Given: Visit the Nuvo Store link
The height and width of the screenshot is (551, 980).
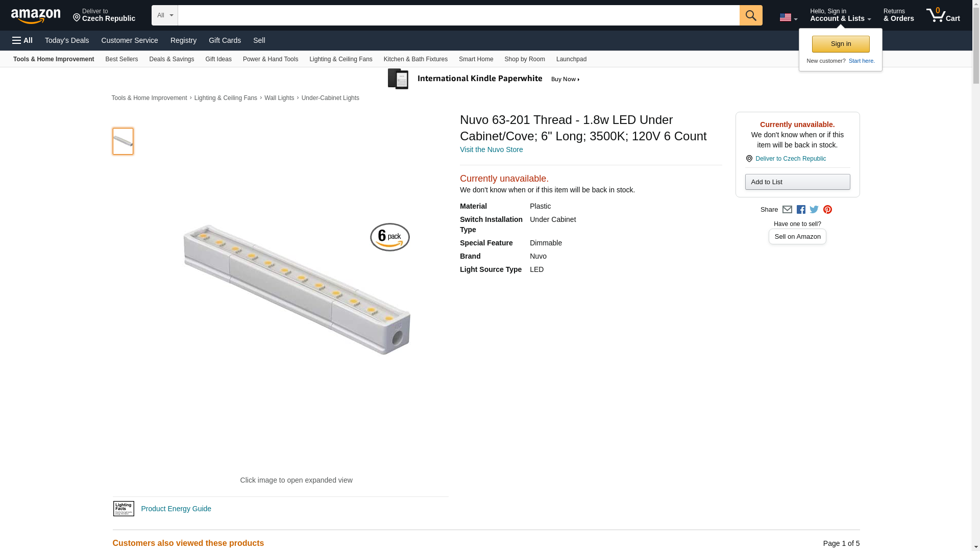Looking at the screenshot, I should [x=491, y=149].
